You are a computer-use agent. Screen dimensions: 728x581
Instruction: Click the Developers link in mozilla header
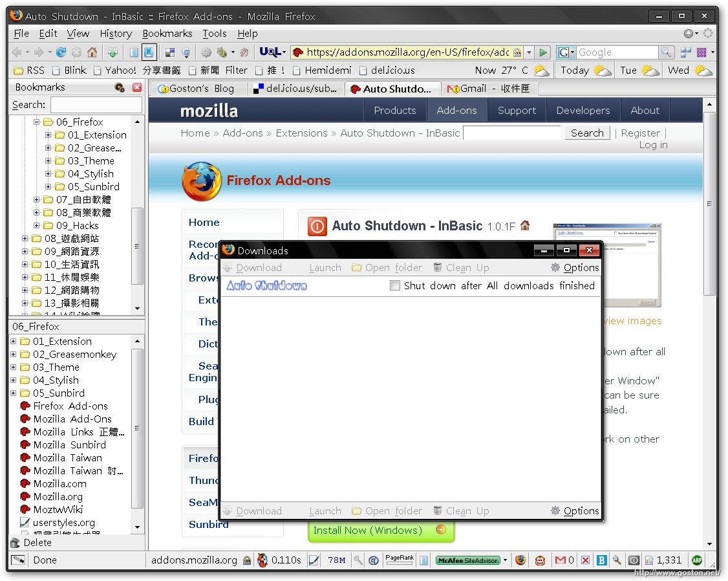click(583, 111)
